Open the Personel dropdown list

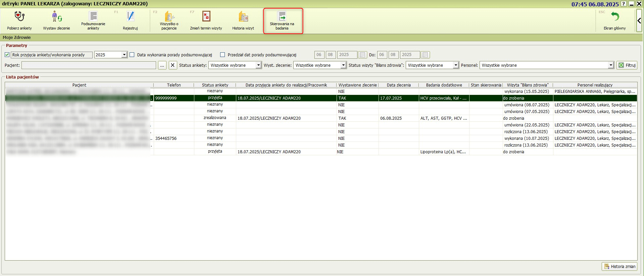click(x=611, y=65)
